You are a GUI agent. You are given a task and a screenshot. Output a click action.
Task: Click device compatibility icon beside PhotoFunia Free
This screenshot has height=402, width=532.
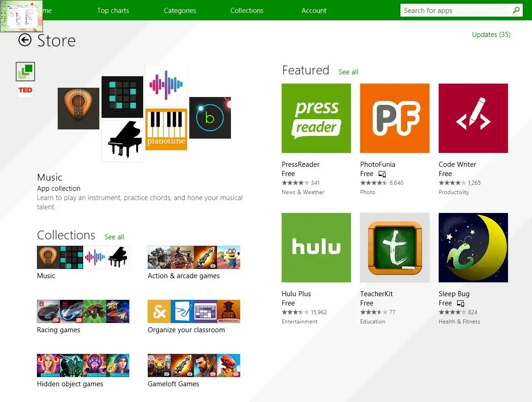[x=382, y=174]
